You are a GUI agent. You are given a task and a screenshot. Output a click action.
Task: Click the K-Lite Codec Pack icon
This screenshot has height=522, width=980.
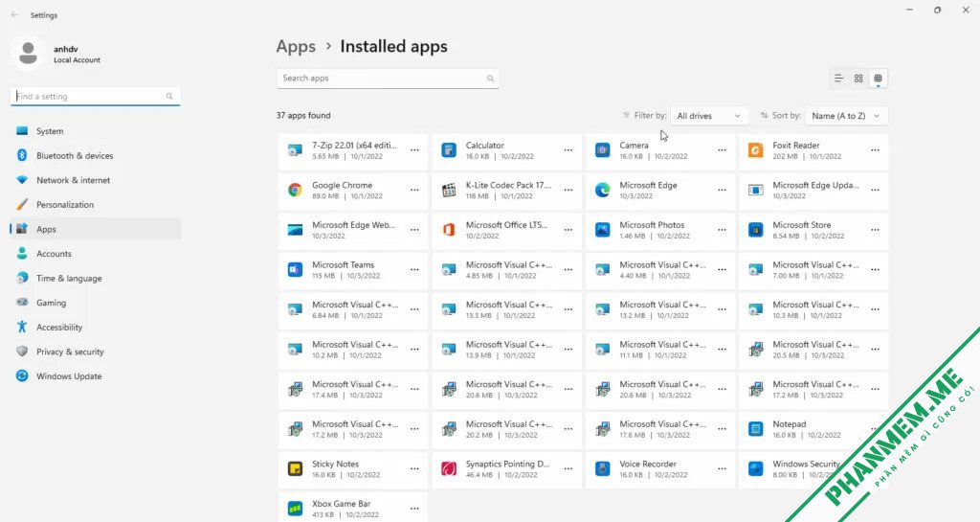click(x=449, y=190)
